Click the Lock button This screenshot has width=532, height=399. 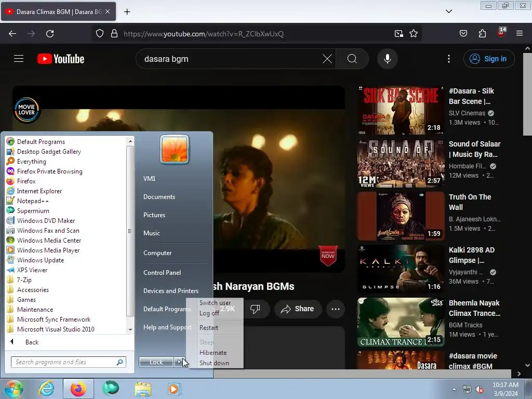[x=156, y=362]
